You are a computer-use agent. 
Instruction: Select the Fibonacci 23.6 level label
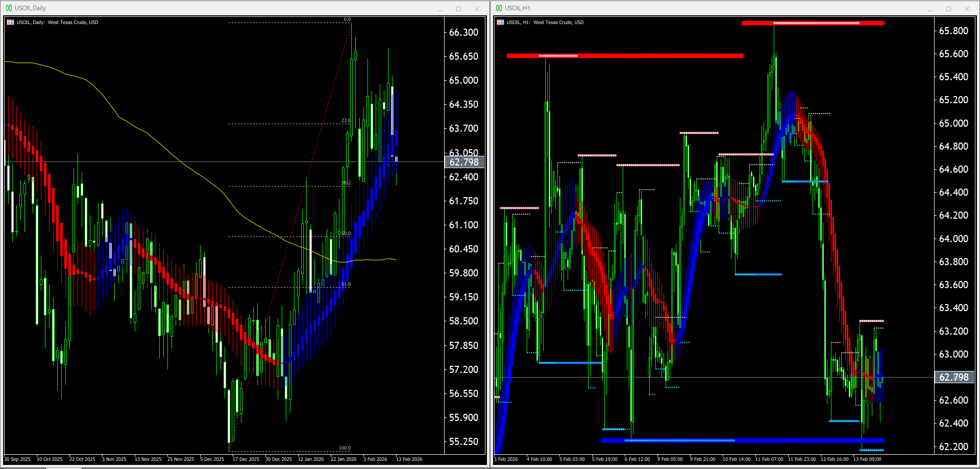tap(346, 121)
